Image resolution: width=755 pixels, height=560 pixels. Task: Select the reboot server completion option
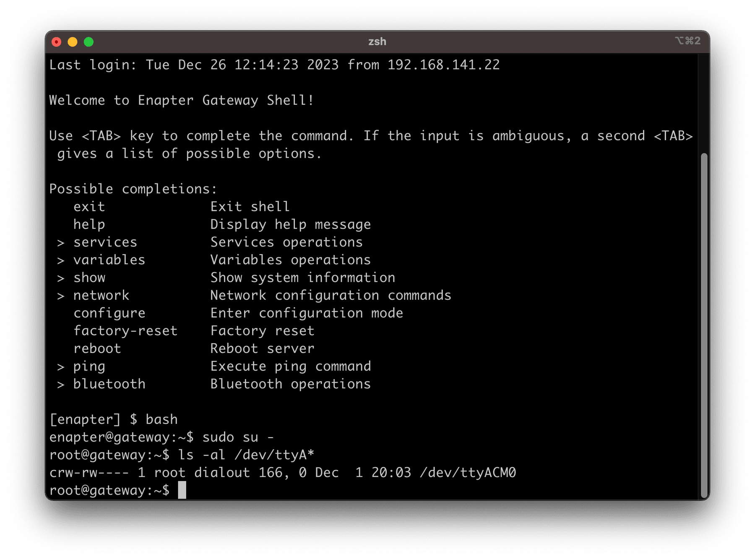point(97,348)
